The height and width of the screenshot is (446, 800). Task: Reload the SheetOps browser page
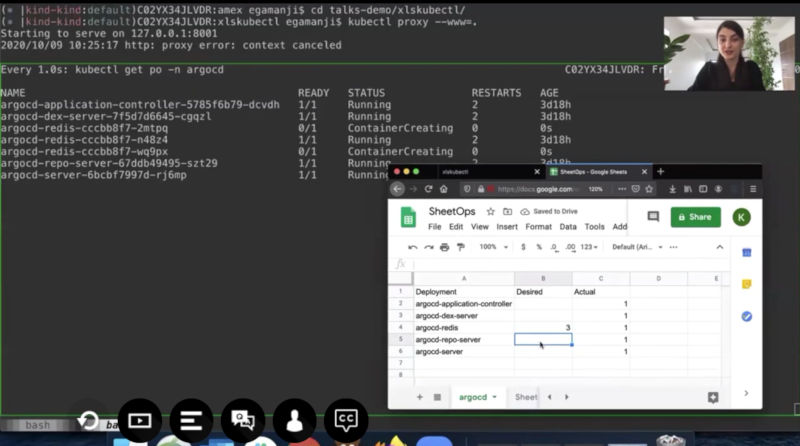tap(429, 189)
